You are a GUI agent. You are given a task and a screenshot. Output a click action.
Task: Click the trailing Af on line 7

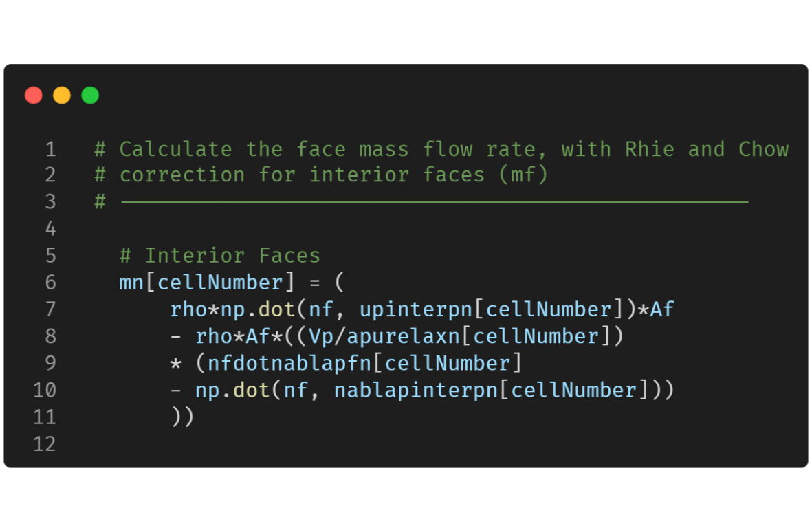(x=662, y=309)
